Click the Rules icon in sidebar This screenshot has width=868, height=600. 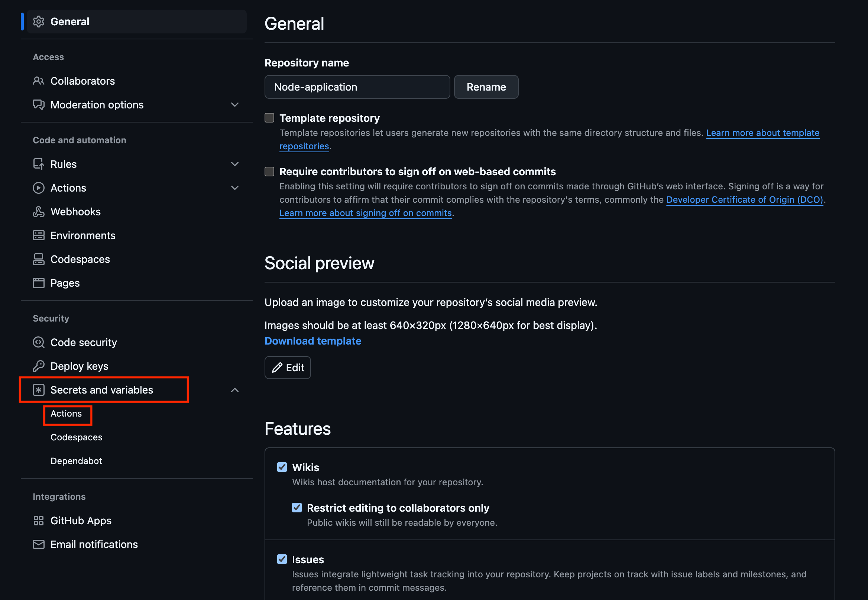(38, 164)
